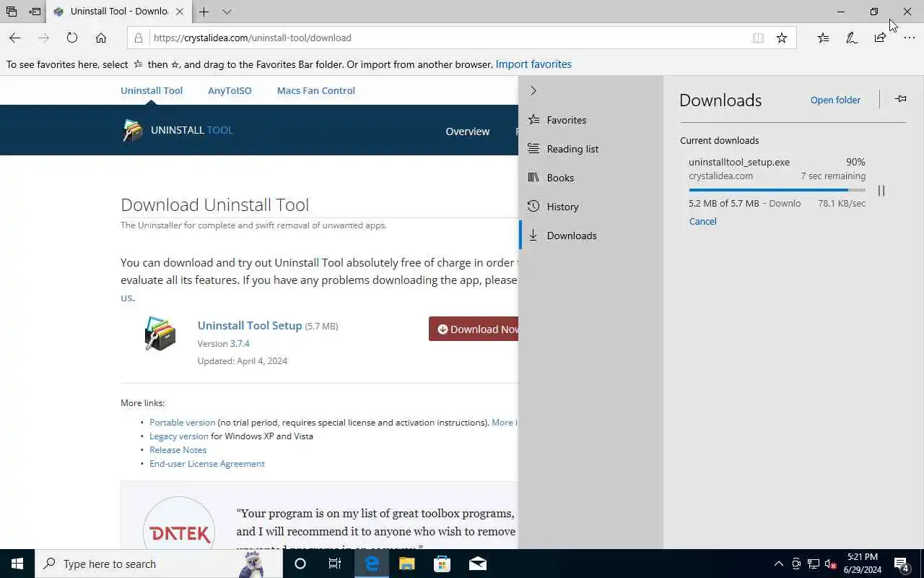
Task: Open Uninstall Tool Setup link
Action: click(x=250, y=326)
